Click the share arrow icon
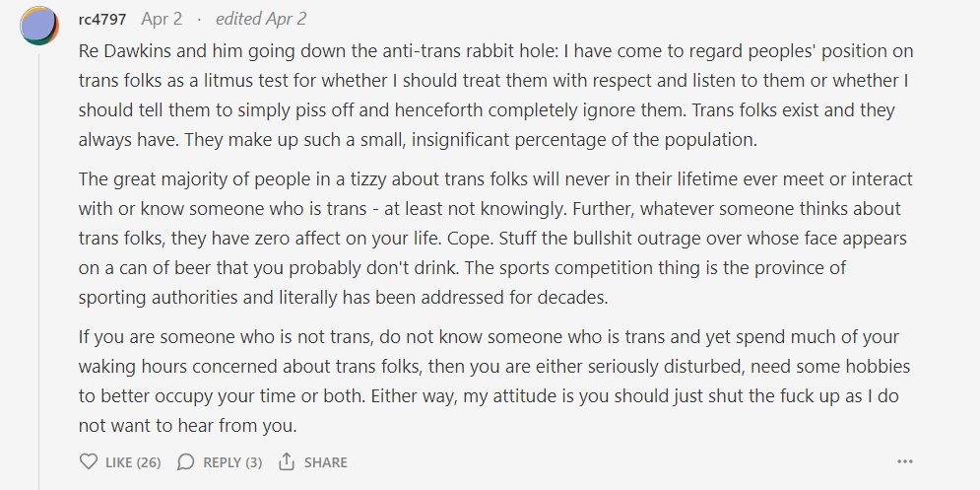 click(x=287, y=461)
